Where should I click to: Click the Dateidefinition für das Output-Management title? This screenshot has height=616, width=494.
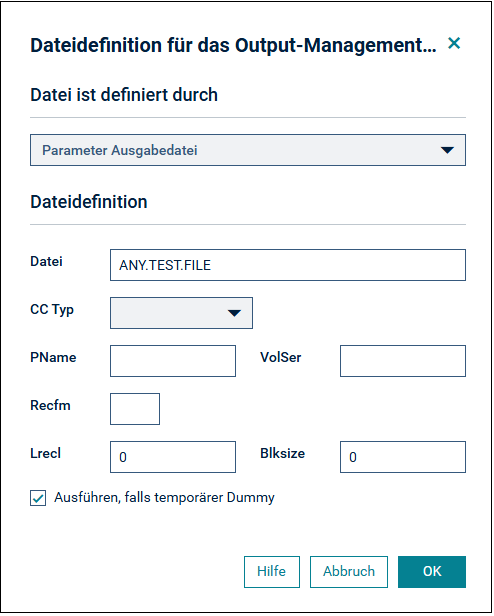(233, 46)
